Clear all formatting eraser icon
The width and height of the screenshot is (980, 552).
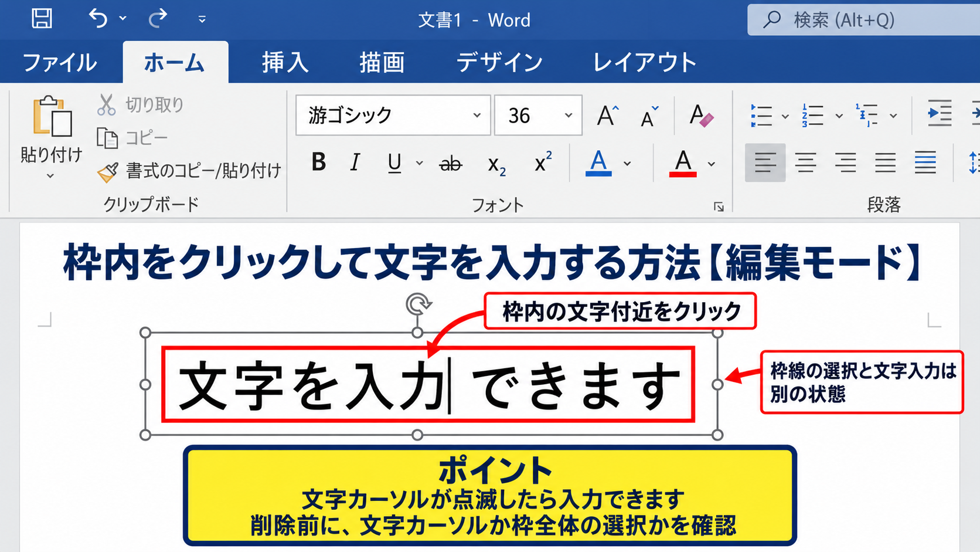700,116
